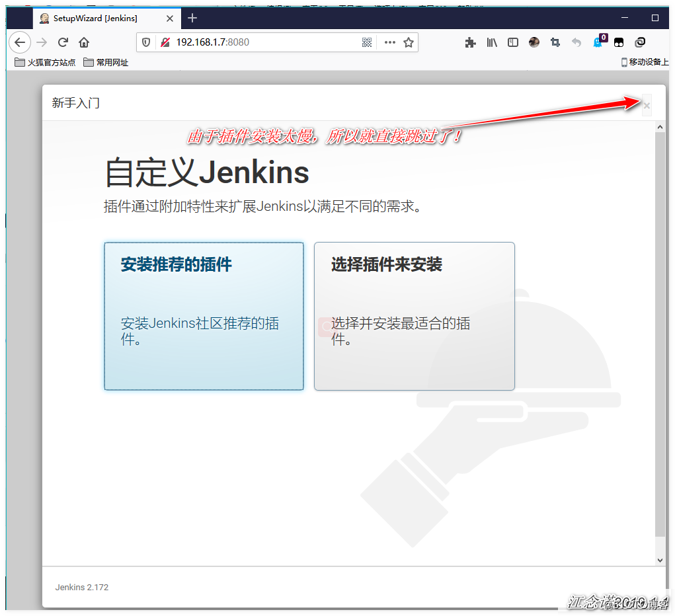Click the address bar URL 192.168.1.7:8080
The height and width of the screenshot is (616, 675).
click(x=213, y=42)
